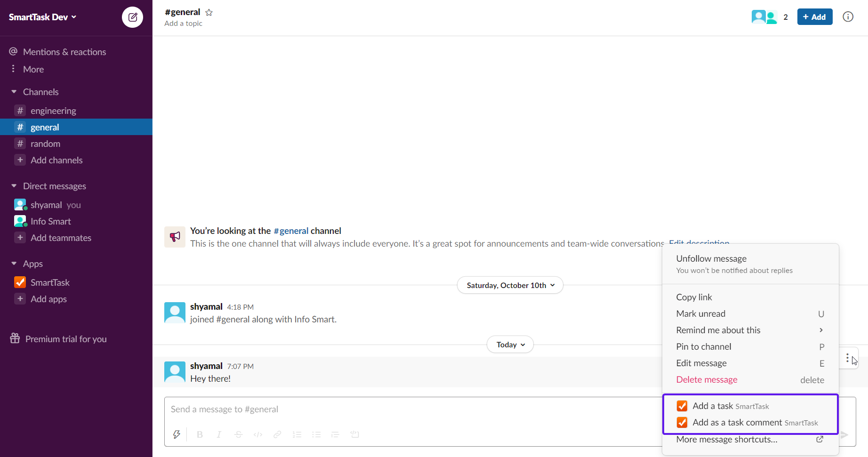Click the plus icon beside Add teammates
The height and width of the screenshot is (457, 868).
click(x=20, y=238)
